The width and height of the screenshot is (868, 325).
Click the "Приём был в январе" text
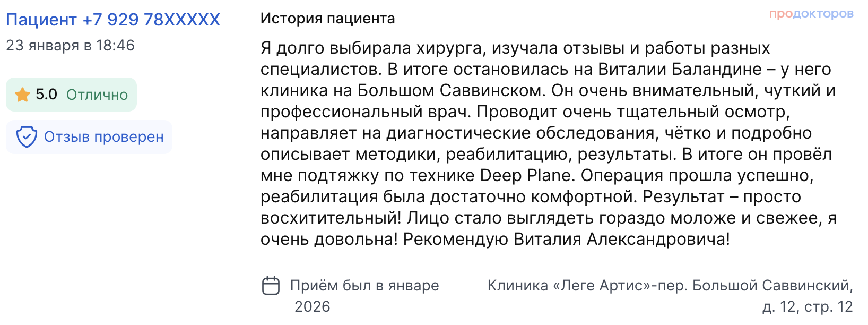(364, 286)
